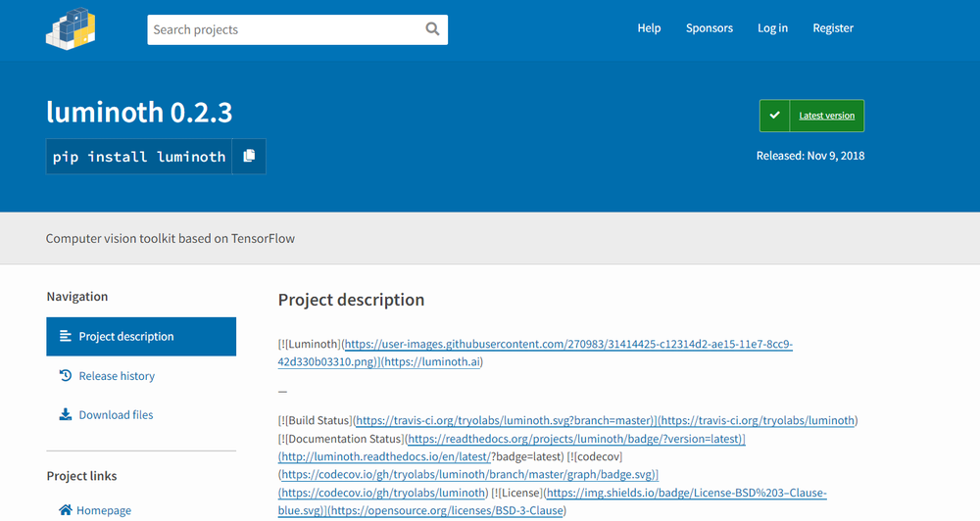This screenshot has height=521, width=980.
Task: Click the PyPI cube logo
Action: [71, 28]
